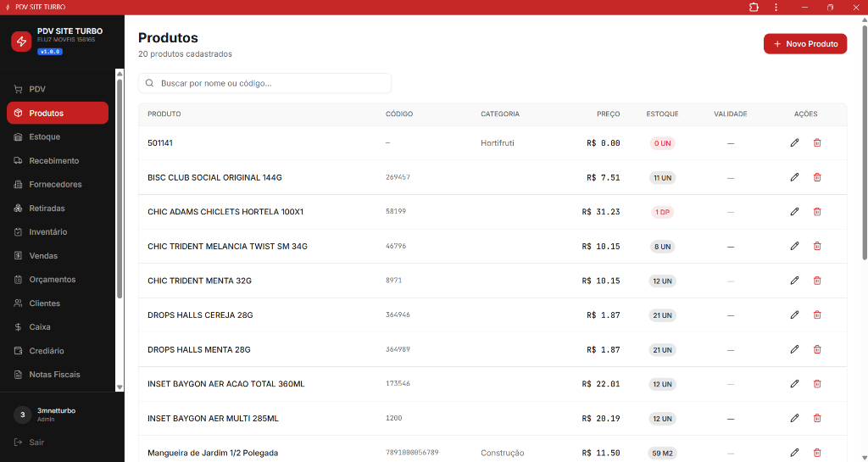Delete Mangueira de Jardim product
Image resolution: width=868 pixels, height=462 pixels.
point(817,453)
